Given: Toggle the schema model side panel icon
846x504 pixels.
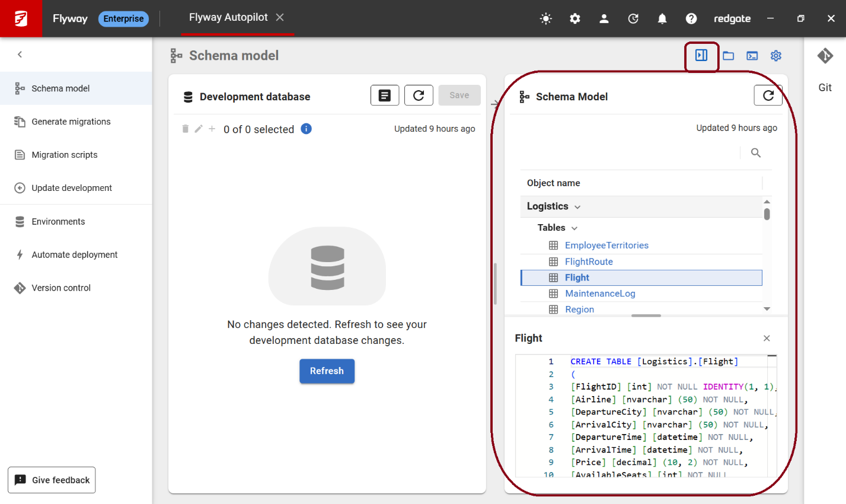Looking at the screenshot, I should coord(701,56).
